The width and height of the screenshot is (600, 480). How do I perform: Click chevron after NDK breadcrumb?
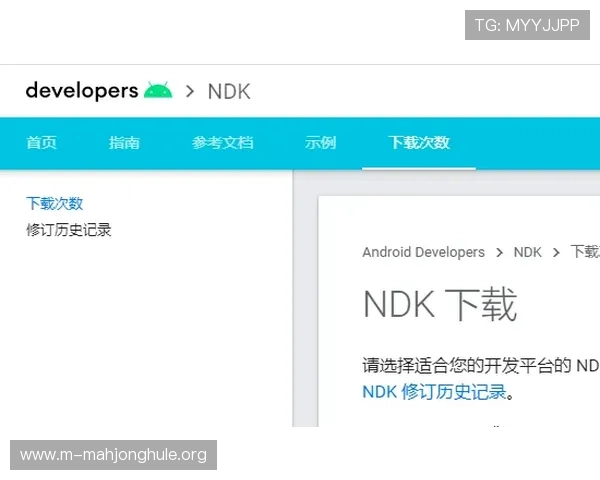[556, 253]
